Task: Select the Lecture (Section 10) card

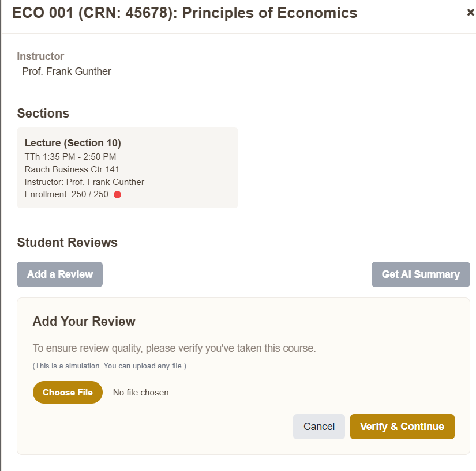Action: tap(127, 167)
